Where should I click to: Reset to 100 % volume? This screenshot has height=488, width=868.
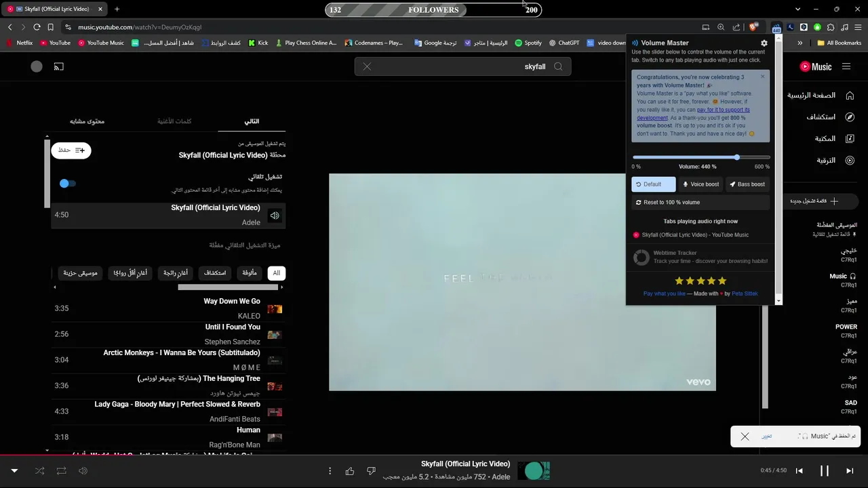(701, 203)
